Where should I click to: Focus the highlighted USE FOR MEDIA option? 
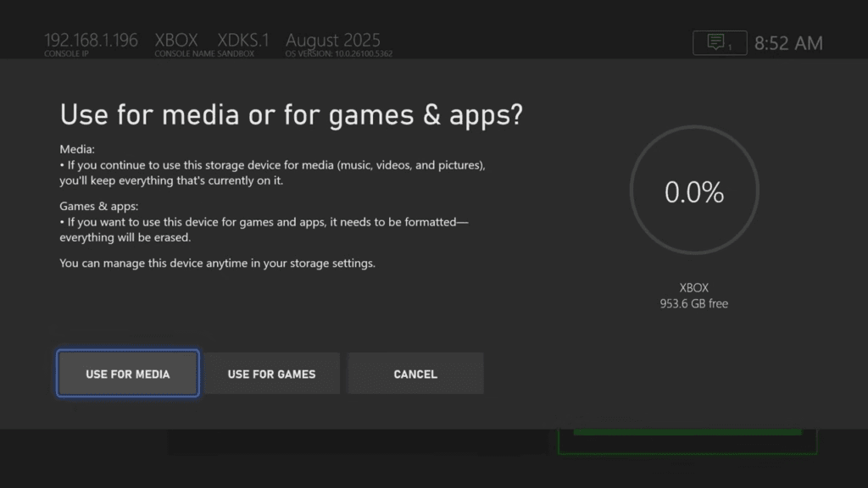click(127, 373)
